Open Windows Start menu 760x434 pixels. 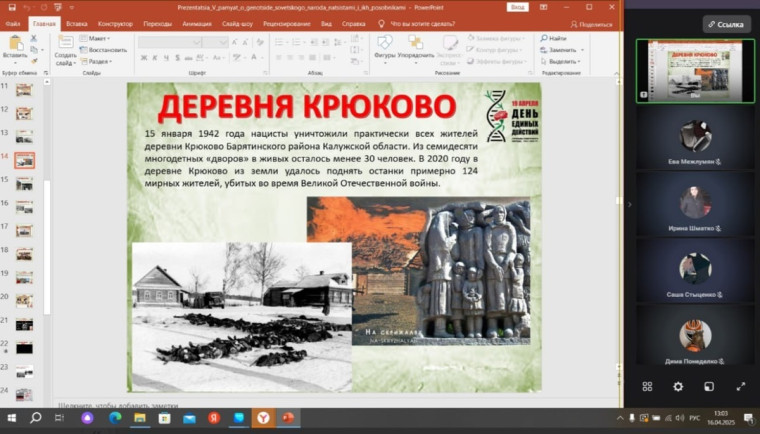point(12,418)
